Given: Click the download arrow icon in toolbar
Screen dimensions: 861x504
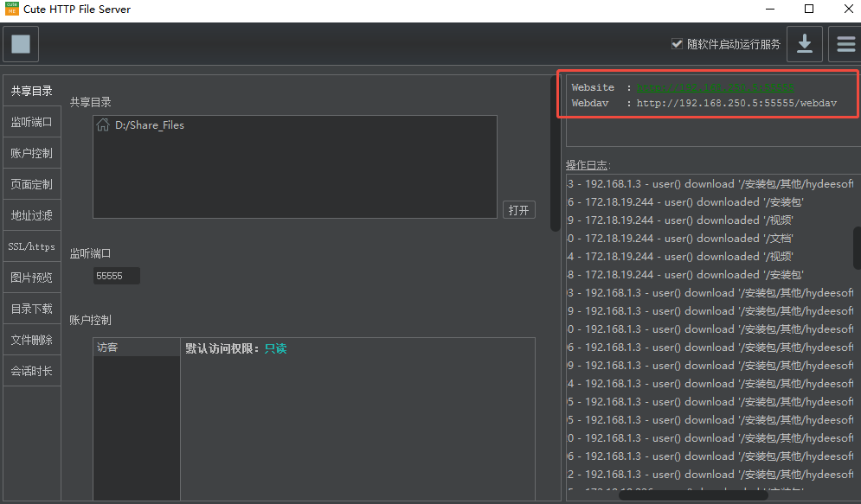Looking at the screenshot, I should (x=804, y=44).
